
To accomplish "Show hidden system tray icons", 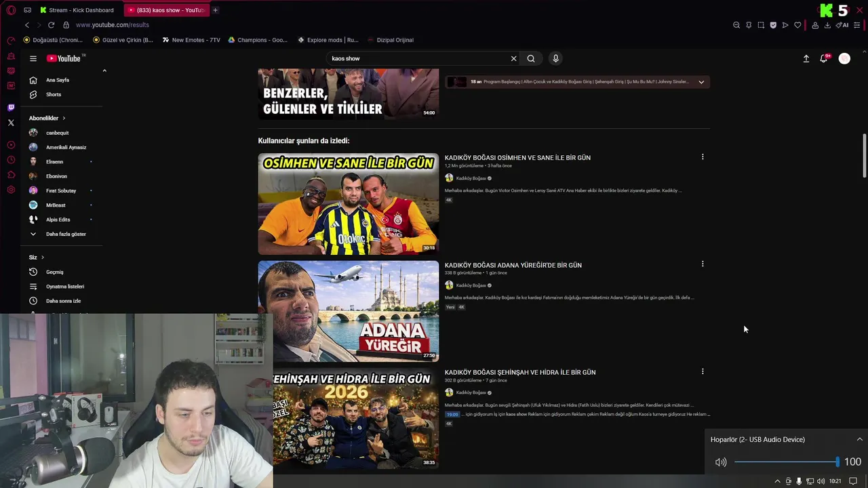I will 777,481.
